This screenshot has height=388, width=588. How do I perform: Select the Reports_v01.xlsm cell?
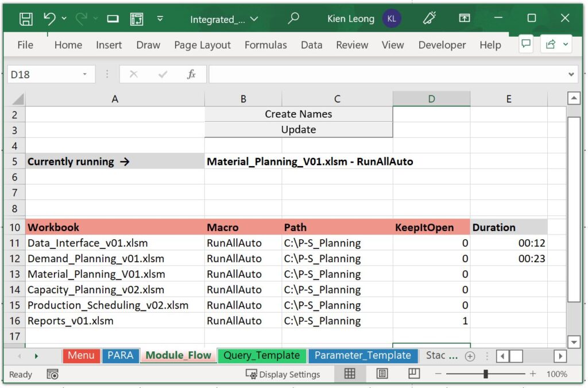coord(115,321)
